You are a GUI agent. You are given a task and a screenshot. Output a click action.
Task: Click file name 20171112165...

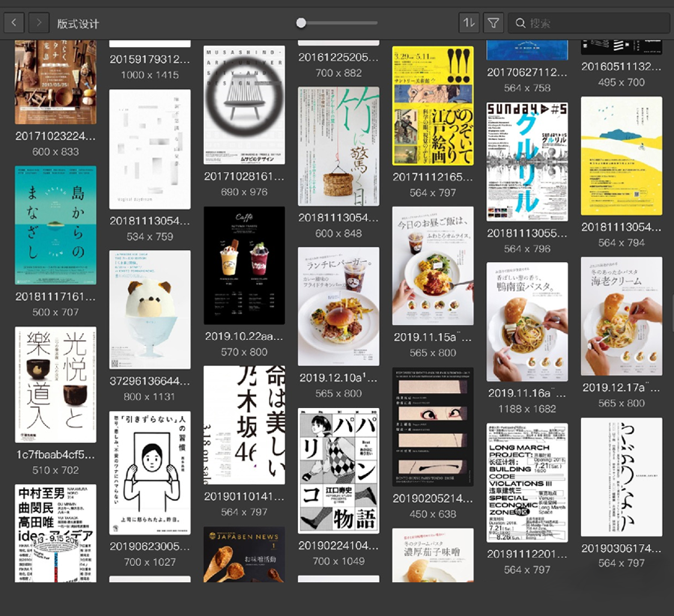coord(433,177)
